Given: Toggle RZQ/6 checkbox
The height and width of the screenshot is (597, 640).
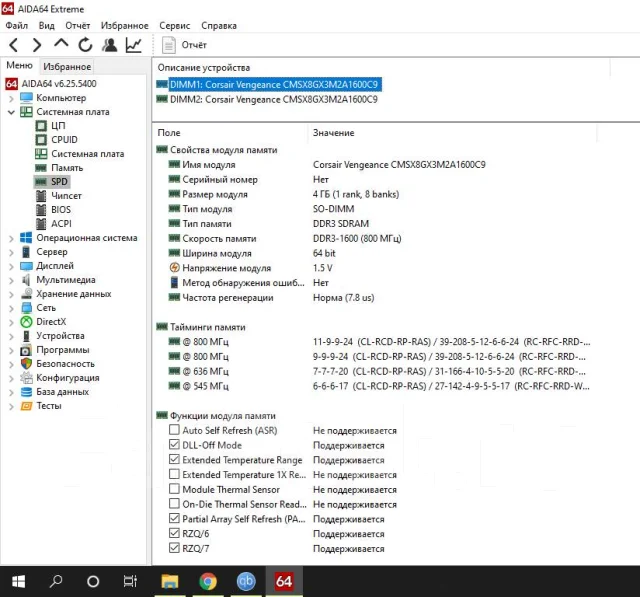Looking at the screenshot, I should 174,533.
